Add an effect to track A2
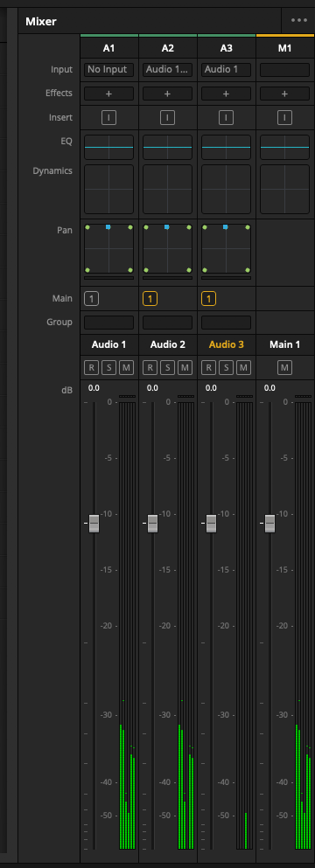This screenshot has height=868, width=315. point(167,94)
